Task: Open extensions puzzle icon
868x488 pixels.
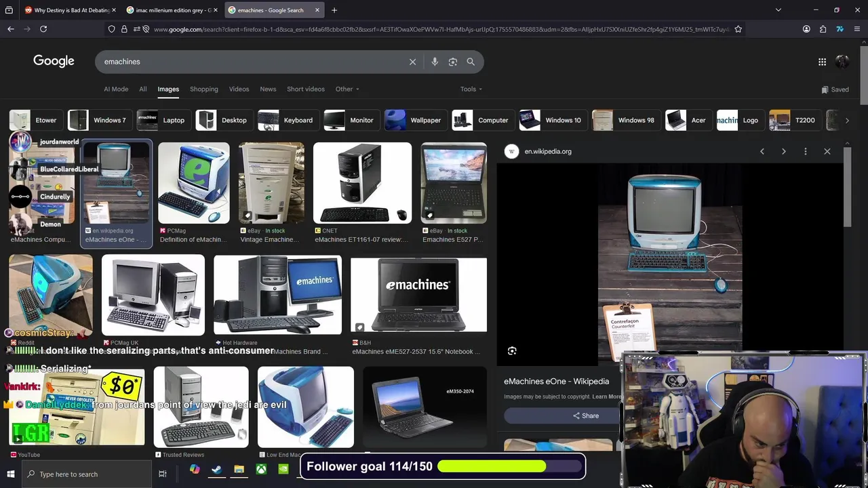Action: tap(823, 29)
